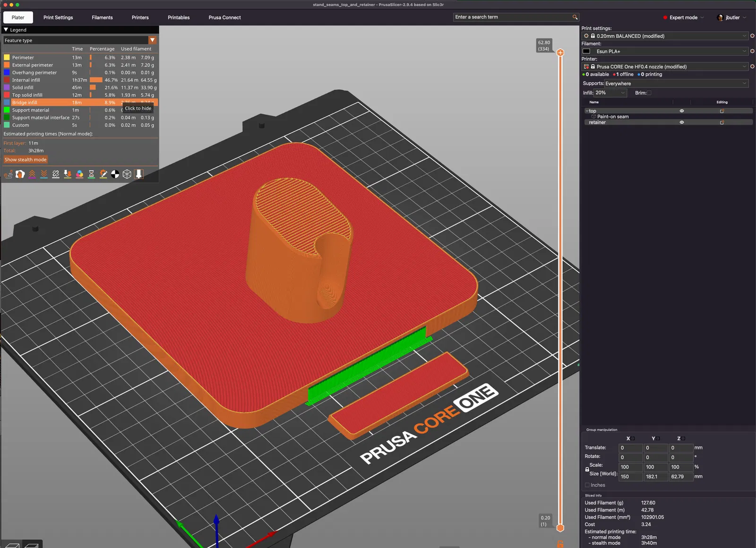The image size is (756, 548).
Task: Switch to the Print Settings tab
Action: pyautogui.click(x=58, y=17)
